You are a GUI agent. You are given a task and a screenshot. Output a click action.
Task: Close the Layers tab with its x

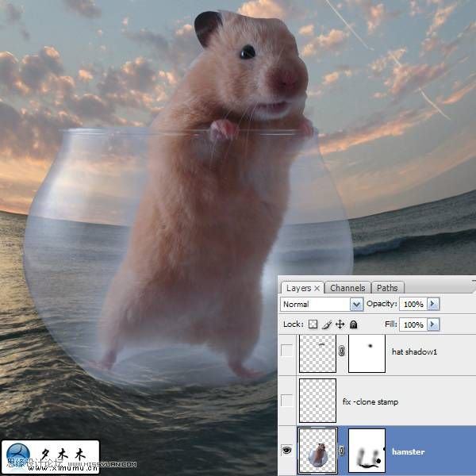pos(317,288)
